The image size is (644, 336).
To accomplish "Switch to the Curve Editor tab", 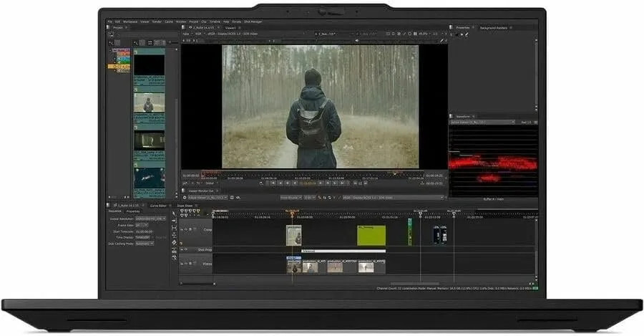I will (x=158, y=205).
